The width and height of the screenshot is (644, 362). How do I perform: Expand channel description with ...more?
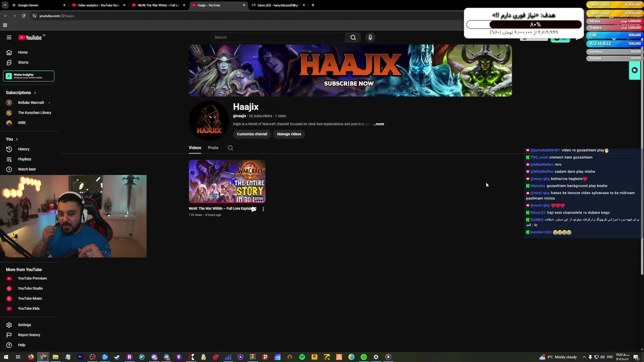(378, 124)
